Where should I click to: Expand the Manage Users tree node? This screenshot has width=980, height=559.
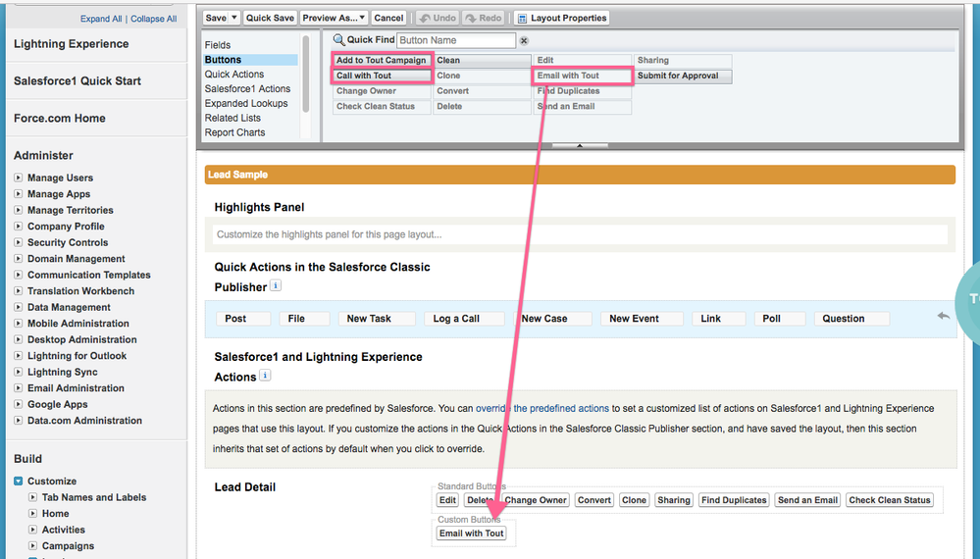[19, 178]
